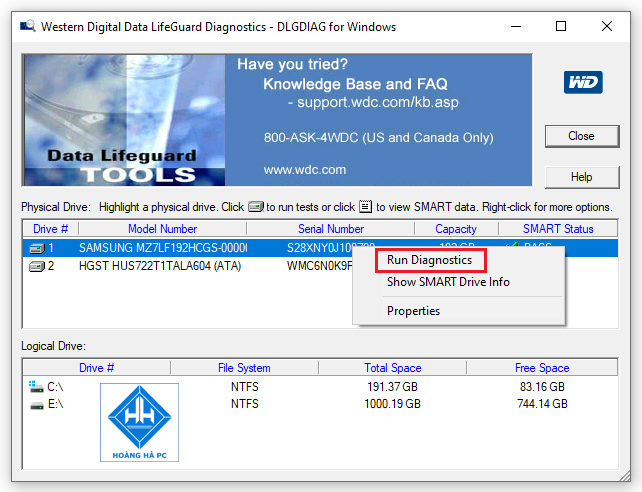Maximize the DLGDIAG window
Viewport: 642px width, 492px height.
click(561, 27)
